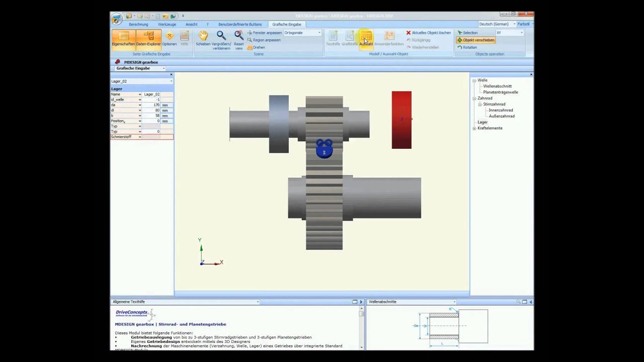Click Region anpassen

tap(264, 40)
